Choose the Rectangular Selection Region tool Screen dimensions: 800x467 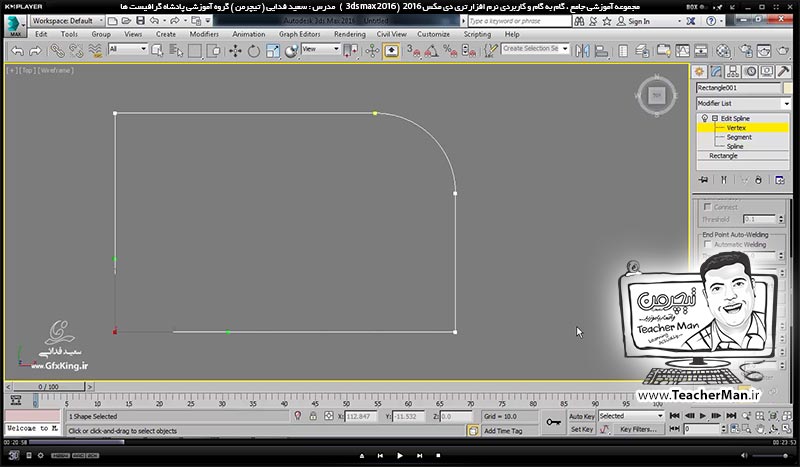tap(195, 51)
